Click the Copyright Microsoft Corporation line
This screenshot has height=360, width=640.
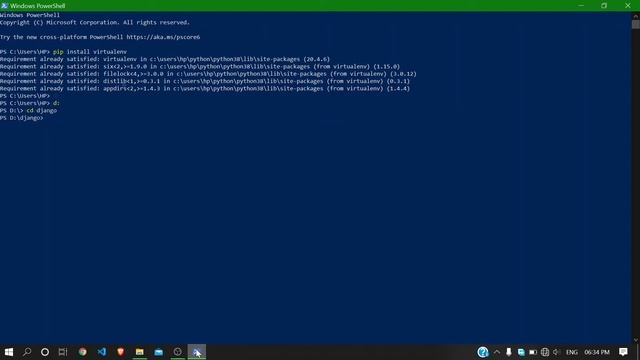click(95, 22)
